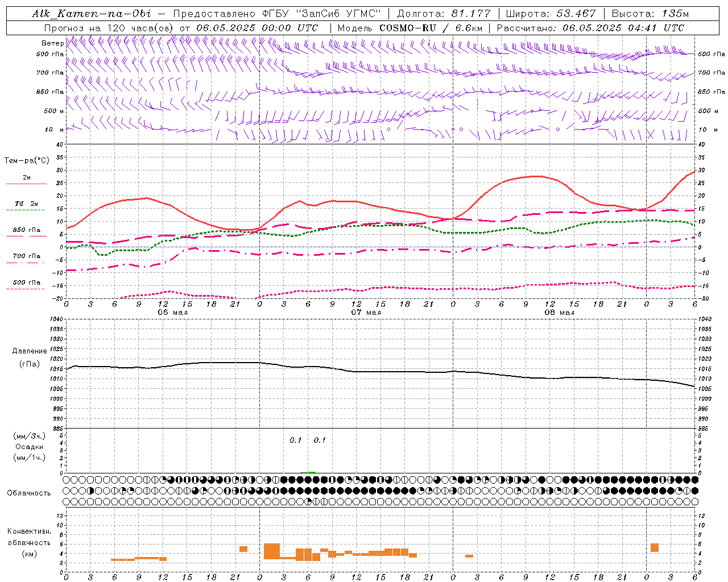Click the Давление pressure panel label
Screen dimensions: 728x582
pyautogui.click(x=30, y=351)
